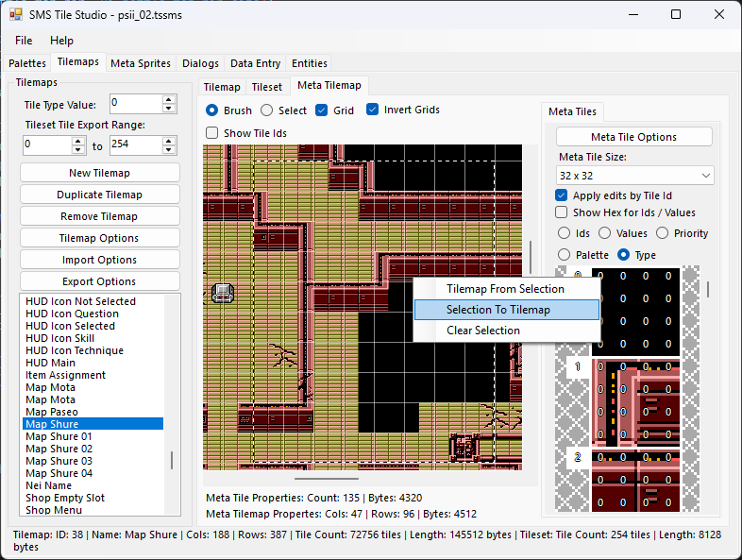Increase the Tile Type Value spinner
Image resolution: width=742 pixels, height=560 pixels.
(x=168, y=100)
